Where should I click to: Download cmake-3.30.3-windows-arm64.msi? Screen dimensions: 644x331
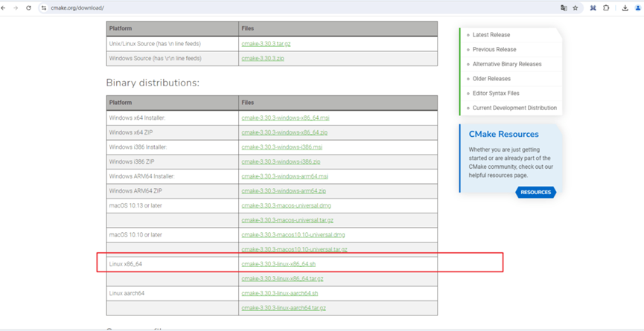coord(284,176)
